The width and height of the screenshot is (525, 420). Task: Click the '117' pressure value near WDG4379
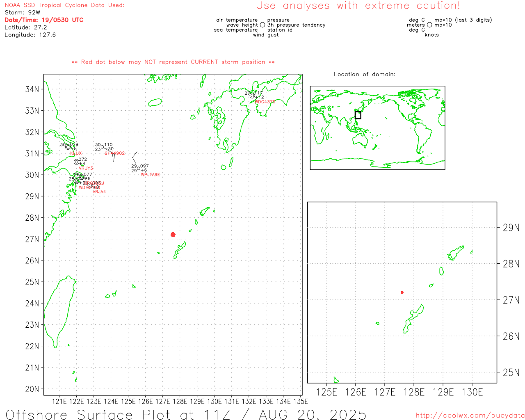(259, 93)
